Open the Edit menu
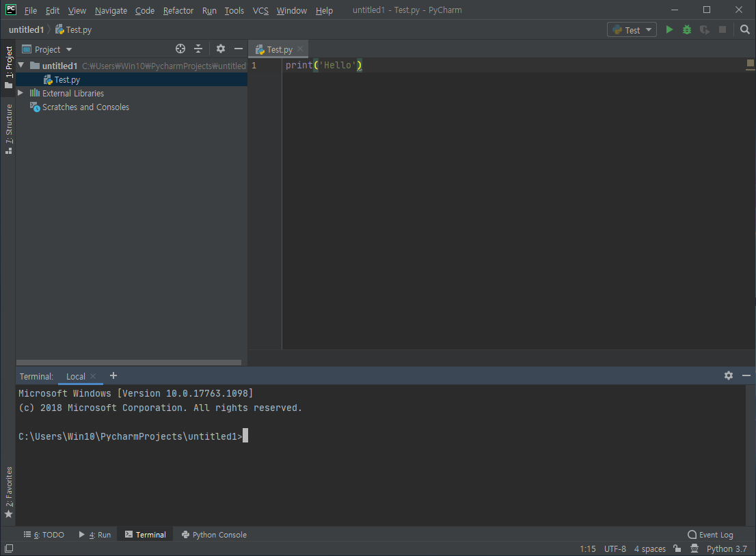 (x=52, y=10)
